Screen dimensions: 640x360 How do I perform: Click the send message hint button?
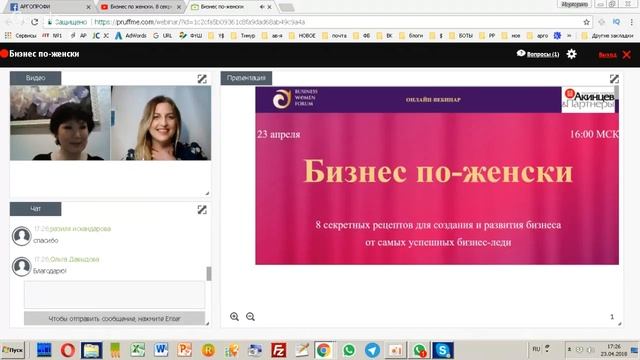point(114,318)
